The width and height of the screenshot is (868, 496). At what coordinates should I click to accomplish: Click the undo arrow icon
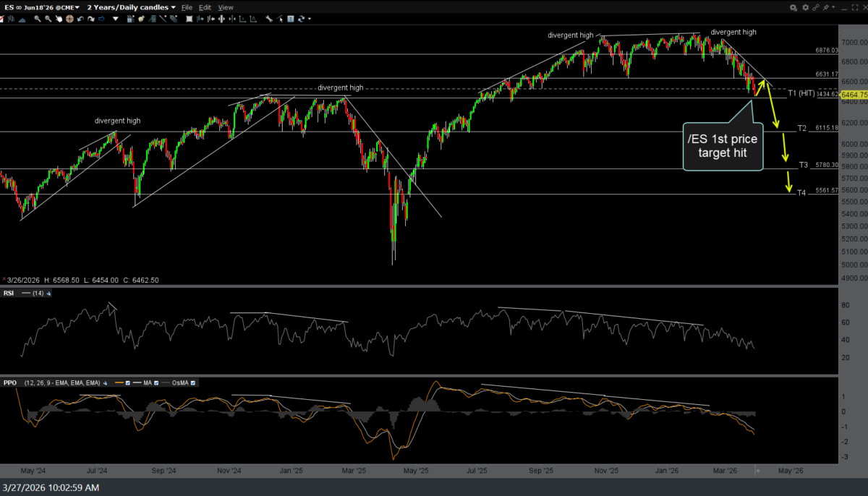point(80,19)
